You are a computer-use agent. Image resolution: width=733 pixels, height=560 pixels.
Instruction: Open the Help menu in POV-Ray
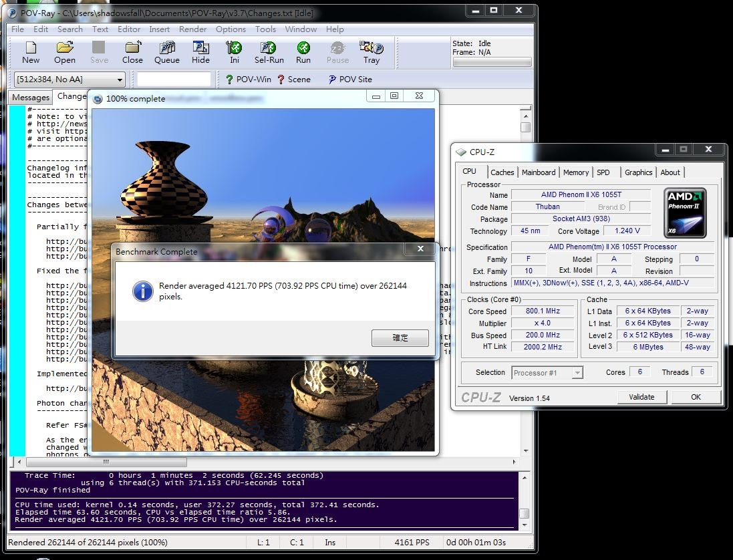click(335, 29)
